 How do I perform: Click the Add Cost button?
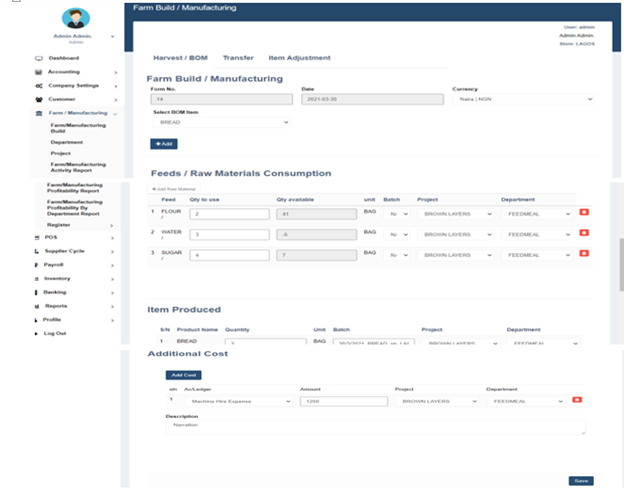tap(183, 375)
